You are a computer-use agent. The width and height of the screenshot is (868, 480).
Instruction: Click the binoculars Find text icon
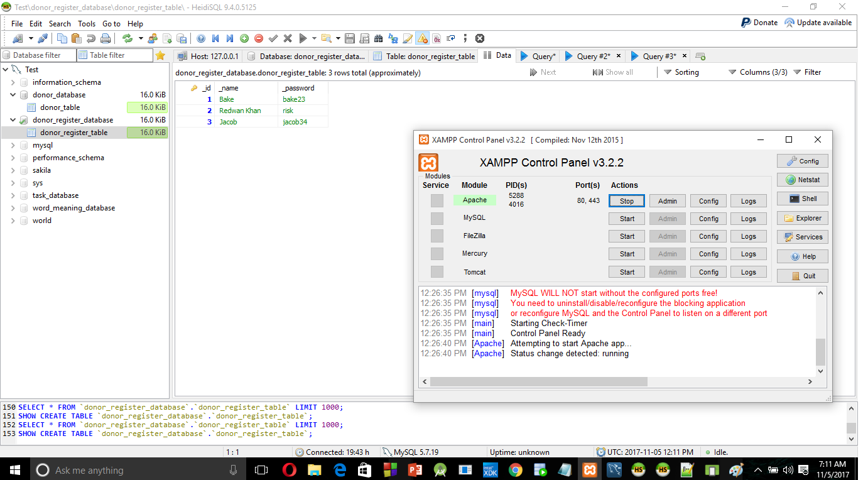[379, 38]
